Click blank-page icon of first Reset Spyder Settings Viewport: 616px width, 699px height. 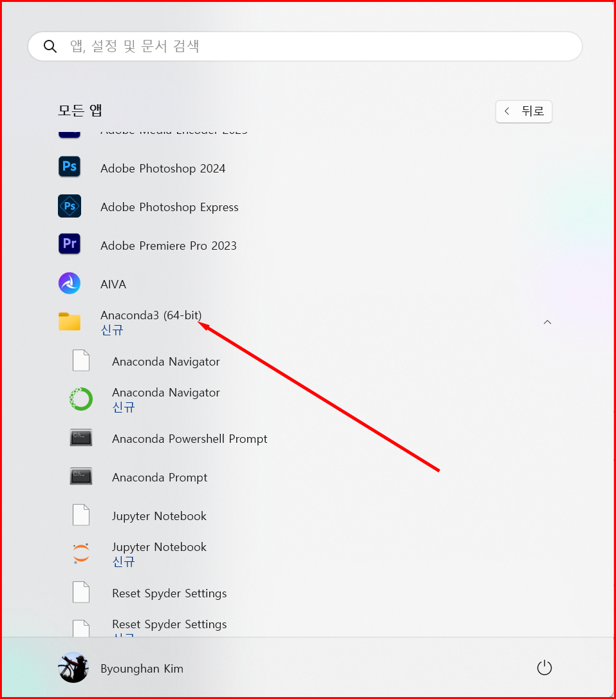tap(81, 592)
